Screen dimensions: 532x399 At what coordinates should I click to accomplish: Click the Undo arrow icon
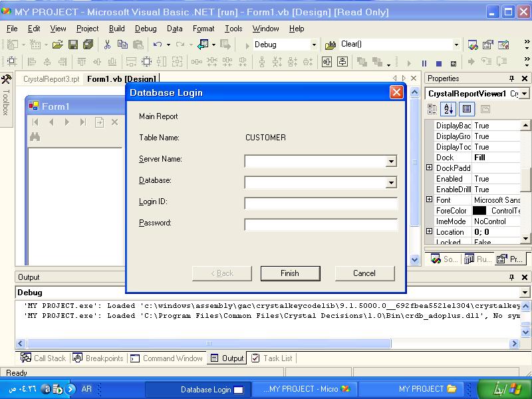coord(158,45)
